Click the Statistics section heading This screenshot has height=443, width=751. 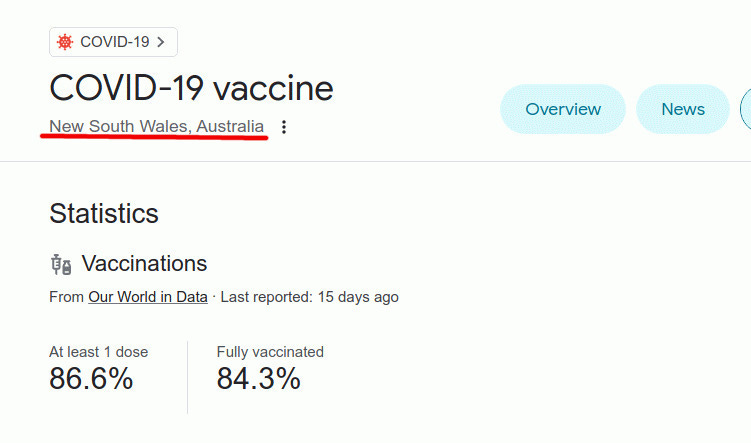click(x=104, y=214)
